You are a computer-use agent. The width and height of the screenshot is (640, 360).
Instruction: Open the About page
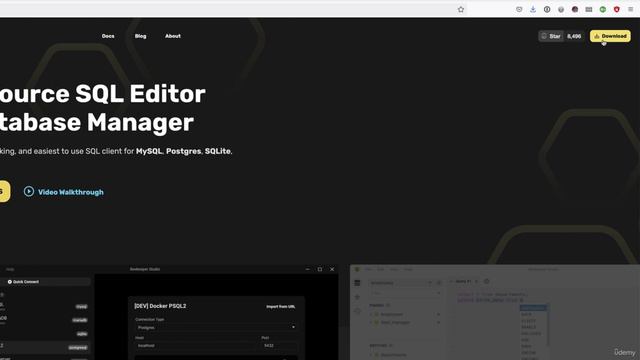pyautogui.click(x=173, y=36)
